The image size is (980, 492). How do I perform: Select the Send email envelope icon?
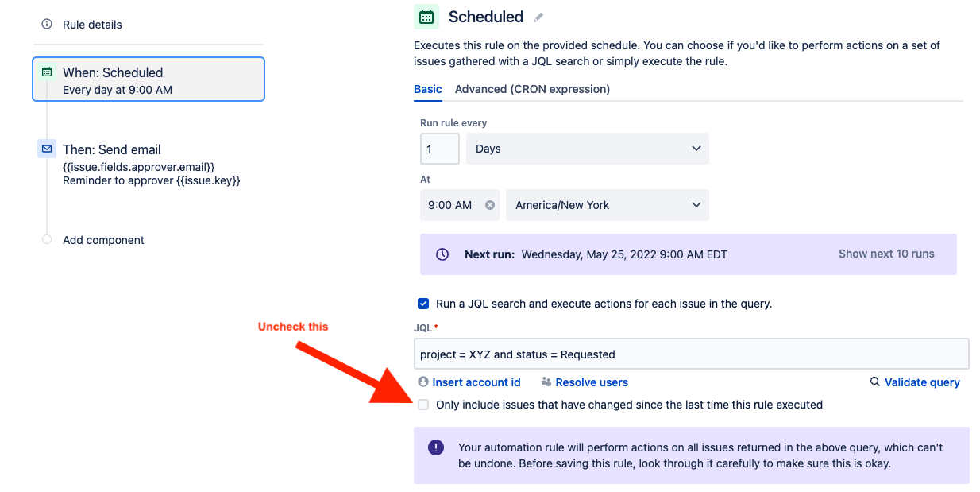coord(46,149)
